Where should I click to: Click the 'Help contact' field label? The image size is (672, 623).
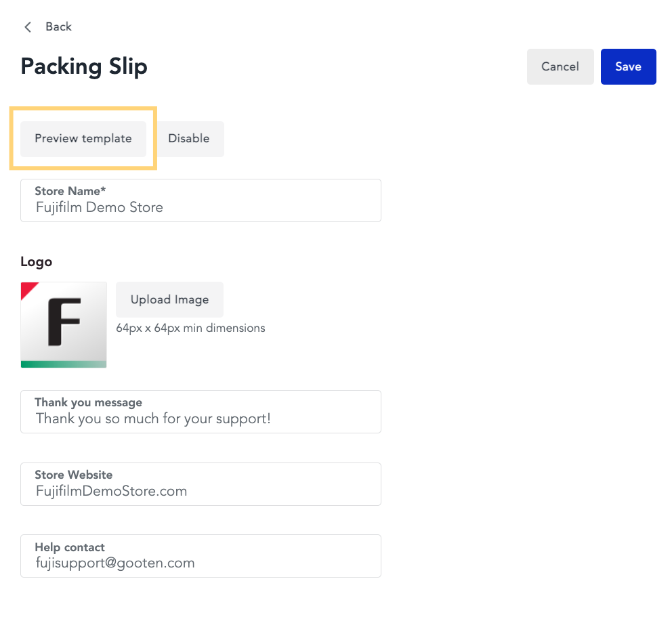(x=70, y=547)
